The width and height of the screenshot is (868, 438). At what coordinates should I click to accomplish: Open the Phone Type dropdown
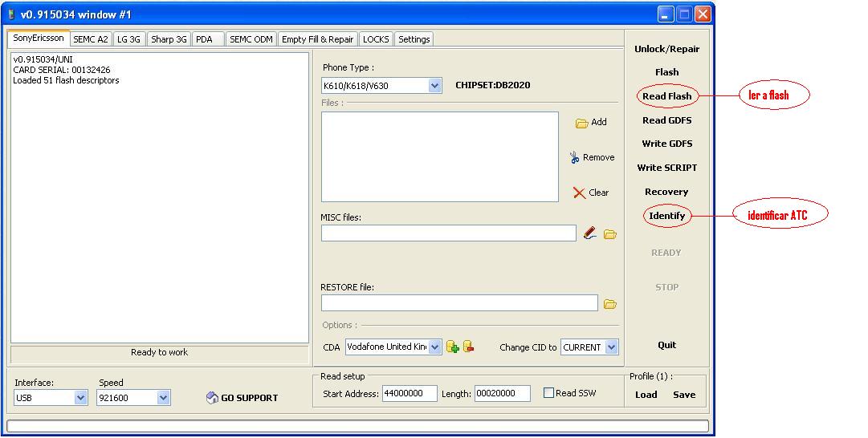pos(434,86)
